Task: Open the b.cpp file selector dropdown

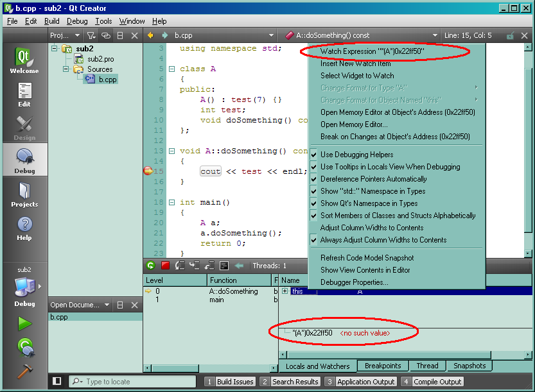Action: coord(224,35)
